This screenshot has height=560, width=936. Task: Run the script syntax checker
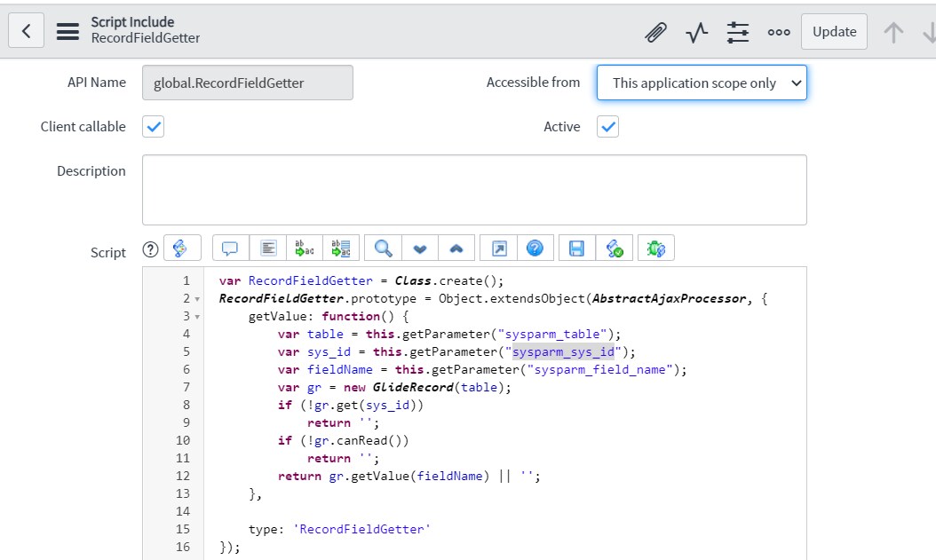tap(615, 248)
